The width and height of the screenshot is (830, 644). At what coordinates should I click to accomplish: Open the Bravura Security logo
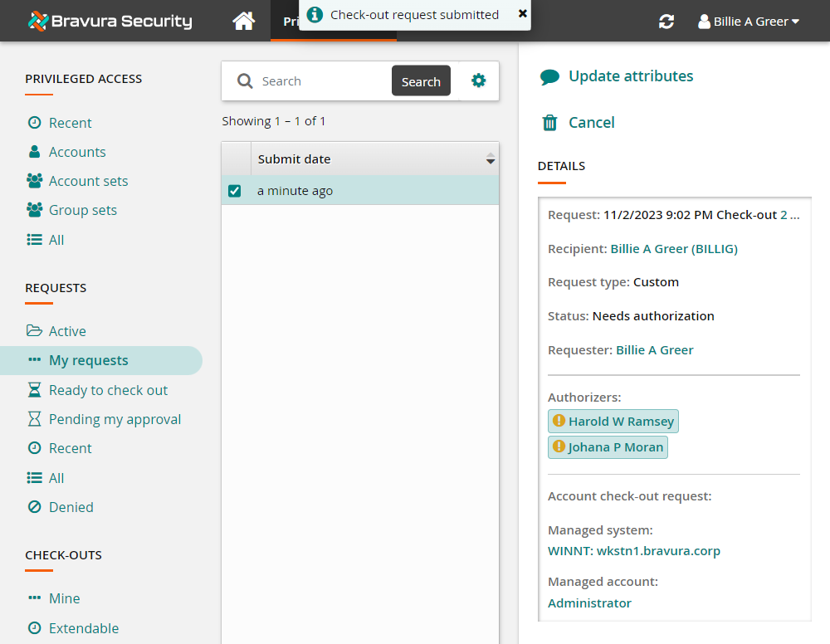[x=109, y=22]
